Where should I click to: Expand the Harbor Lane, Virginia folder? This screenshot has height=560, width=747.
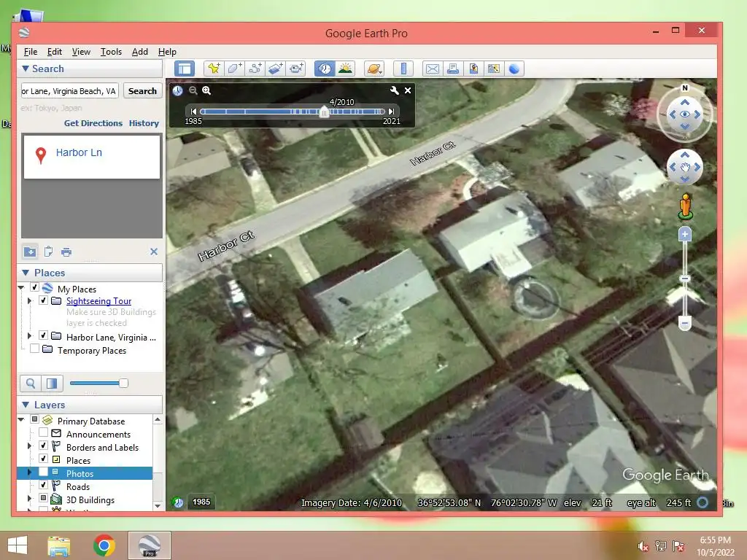coord(29,335)
